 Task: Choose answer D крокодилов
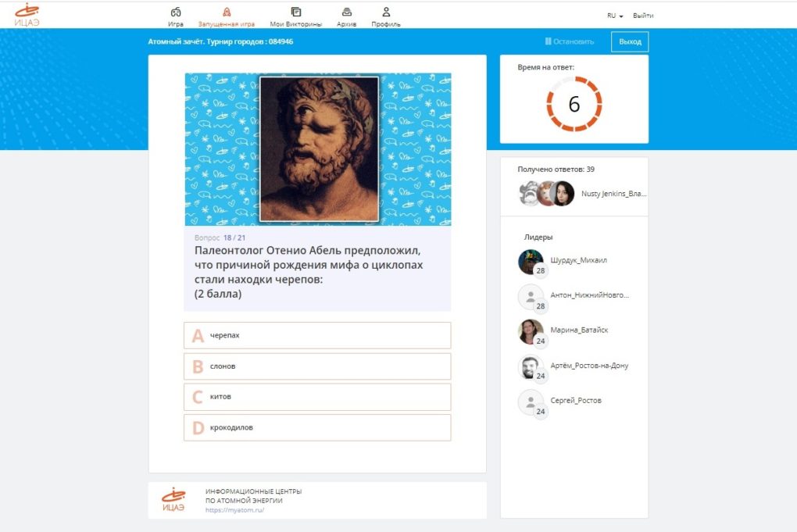(x=317, y=427)
